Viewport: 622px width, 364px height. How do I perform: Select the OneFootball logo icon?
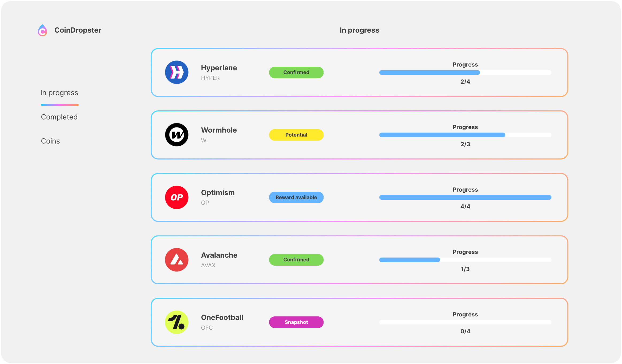click(177, 322)
